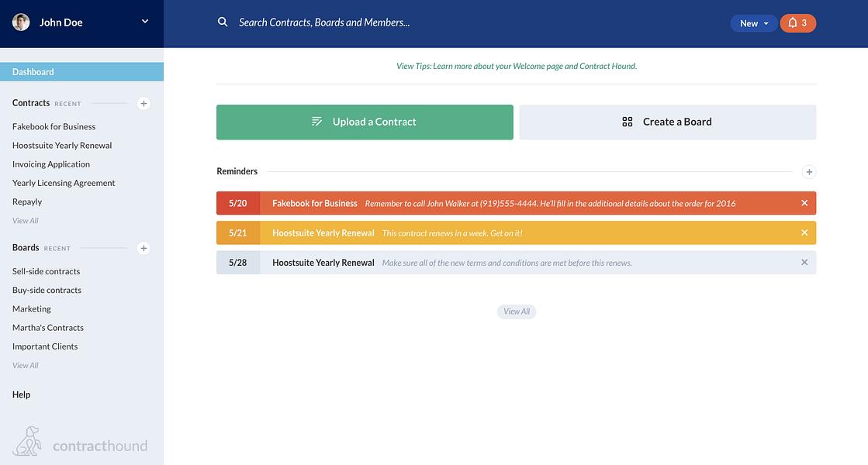The width and height of the screenshot is (868, 465).
Task: Open the View Tips welcome page link
Action: click(517, 66)
